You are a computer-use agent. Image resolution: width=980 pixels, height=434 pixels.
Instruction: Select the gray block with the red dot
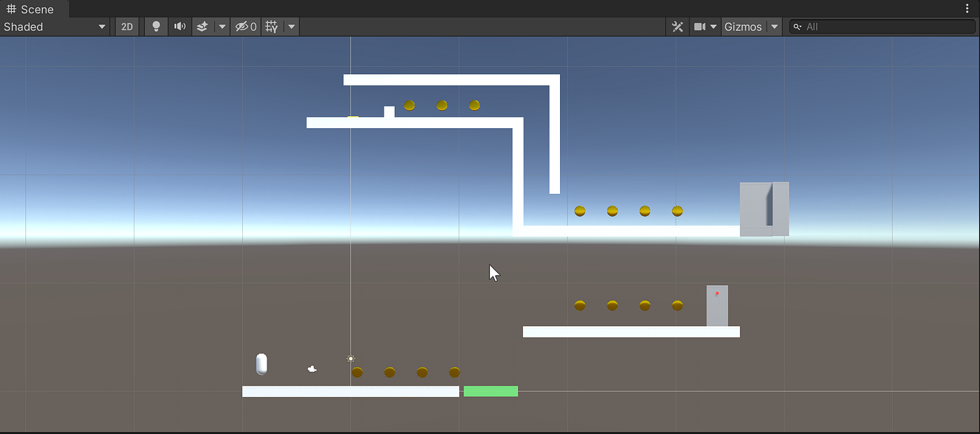pos(717,306)
